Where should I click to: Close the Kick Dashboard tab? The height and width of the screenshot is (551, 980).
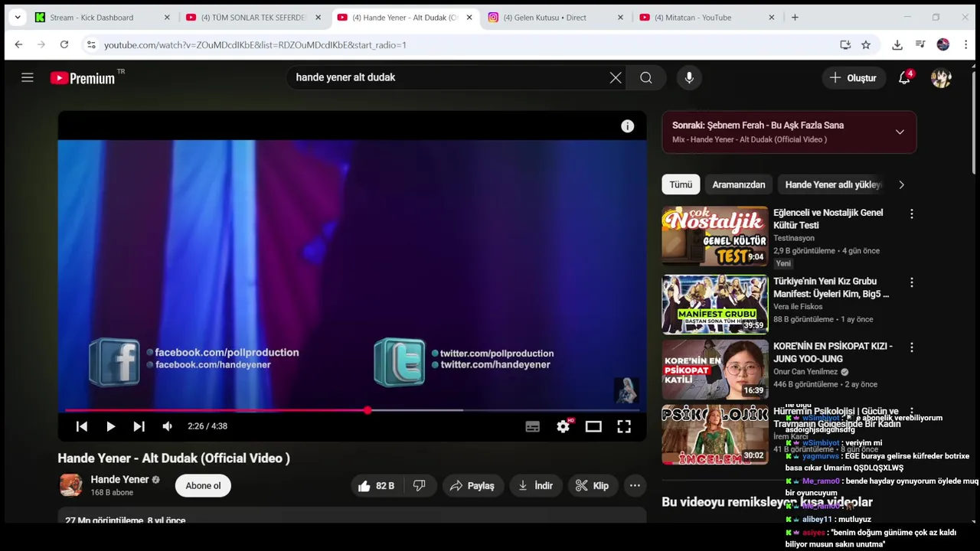[167, 17]
